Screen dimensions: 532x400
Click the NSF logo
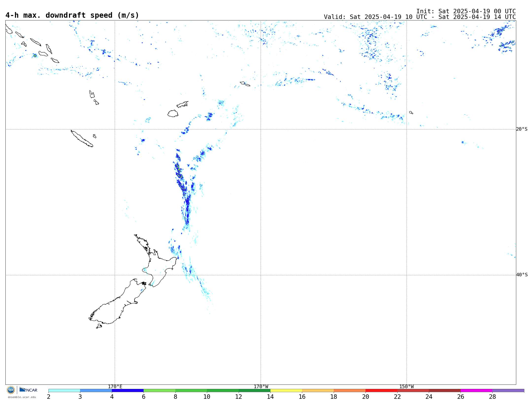click(x=11, y=390)
